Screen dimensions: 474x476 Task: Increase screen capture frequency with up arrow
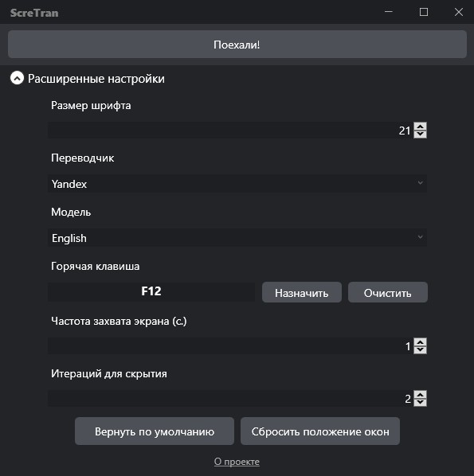pyautogui.click(x=420, y=341)
